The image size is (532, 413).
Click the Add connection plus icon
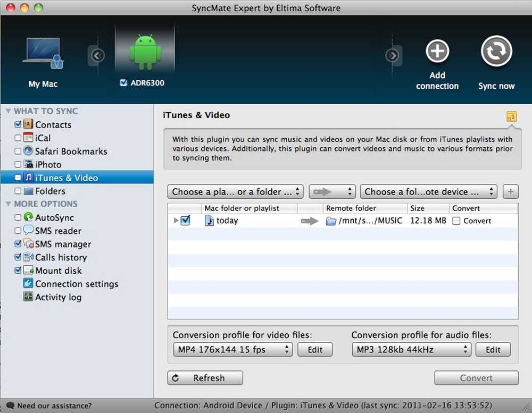click(437, 51)
